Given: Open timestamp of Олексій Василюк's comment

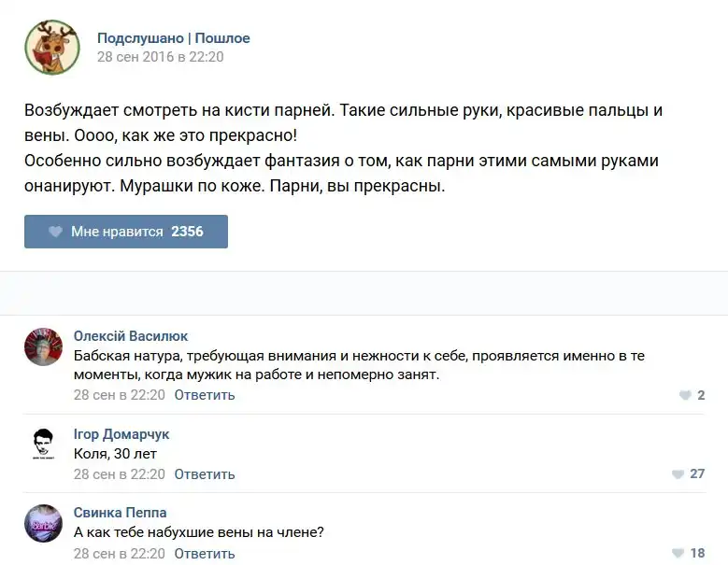Looking at the screenshot, I should 120,395.
